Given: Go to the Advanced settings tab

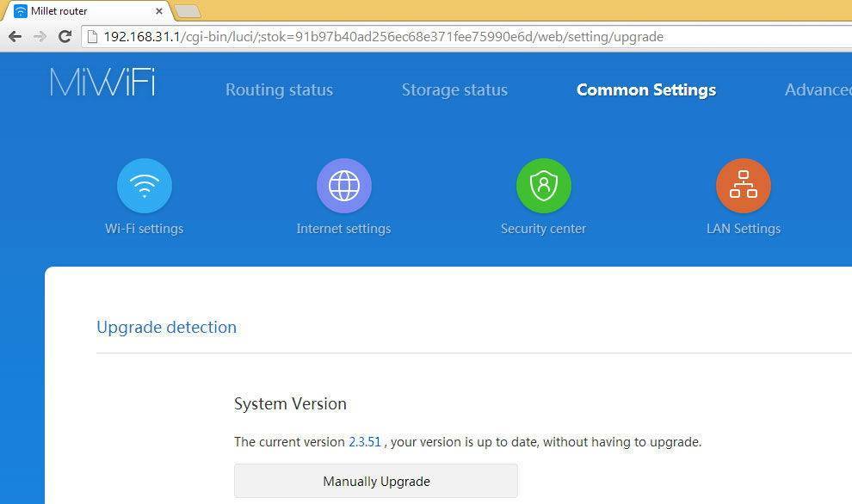Looking at the screenshot, I should click(818, 90).
